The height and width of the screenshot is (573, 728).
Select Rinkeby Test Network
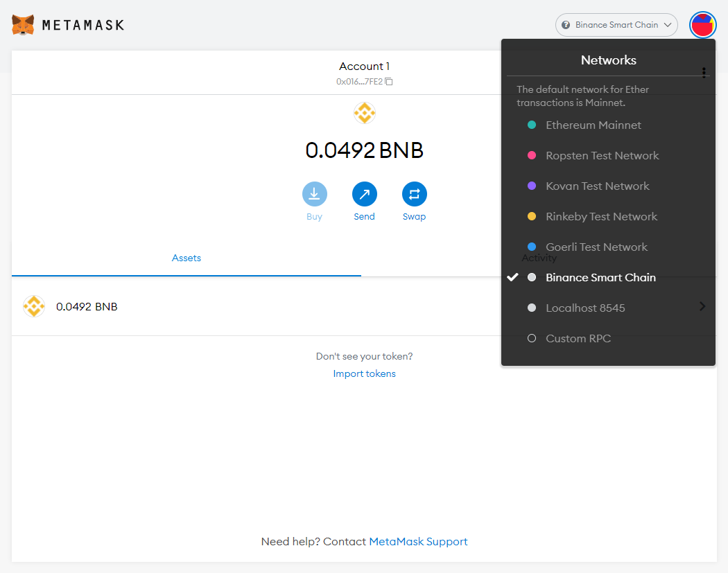click(608, 217)
